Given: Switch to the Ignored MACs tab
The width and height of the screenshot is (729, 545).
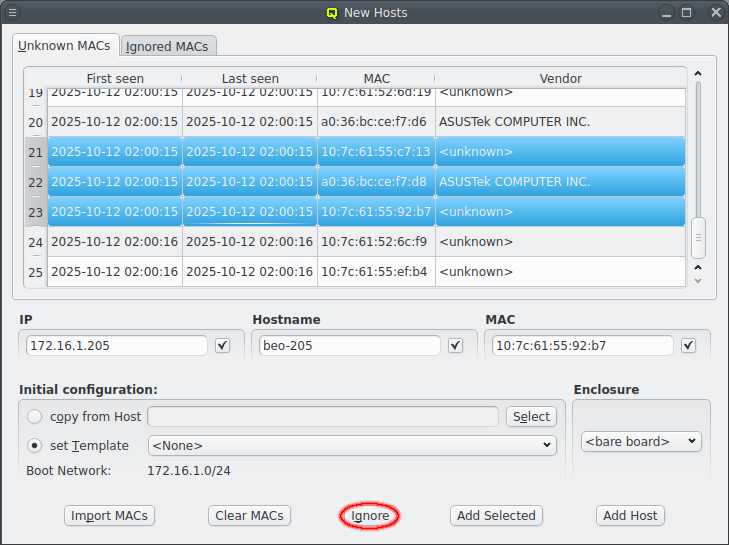Looking at the screenshot, I should [167, 47].
